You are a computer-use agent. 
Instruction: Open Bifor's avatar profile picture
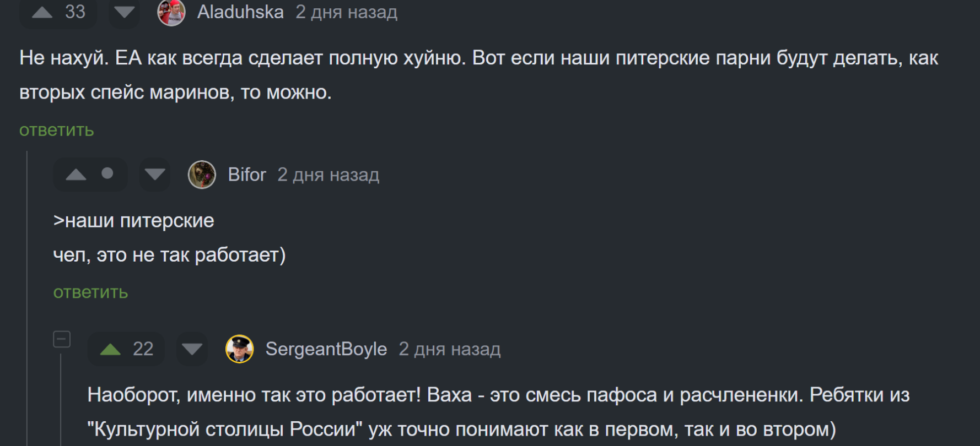(x=202, y=175)
